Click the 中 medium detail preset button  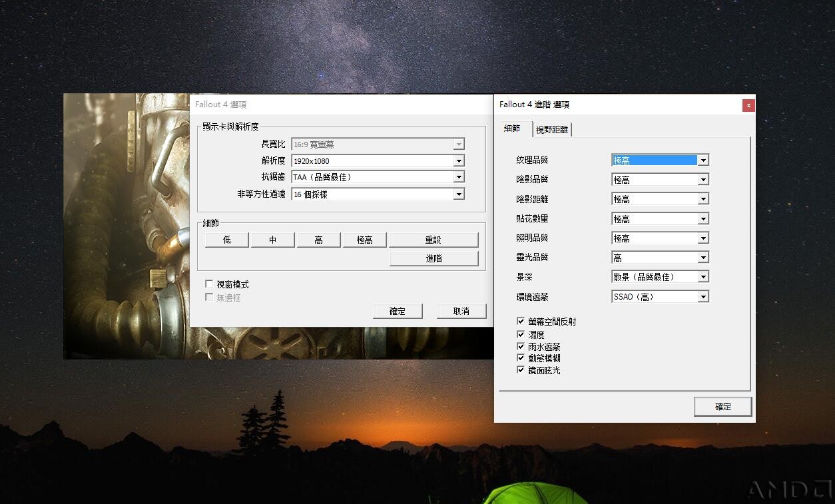tap(273, 240)
